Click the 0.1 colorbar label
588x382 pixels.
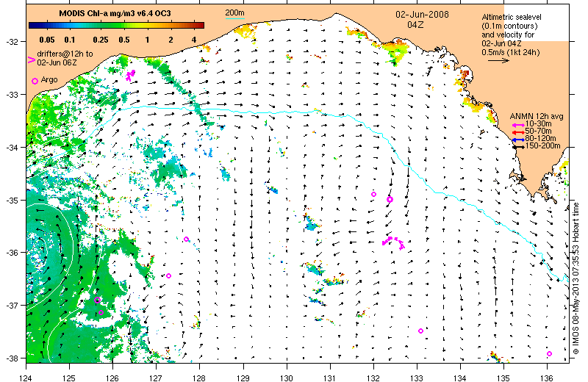(70, 40)
